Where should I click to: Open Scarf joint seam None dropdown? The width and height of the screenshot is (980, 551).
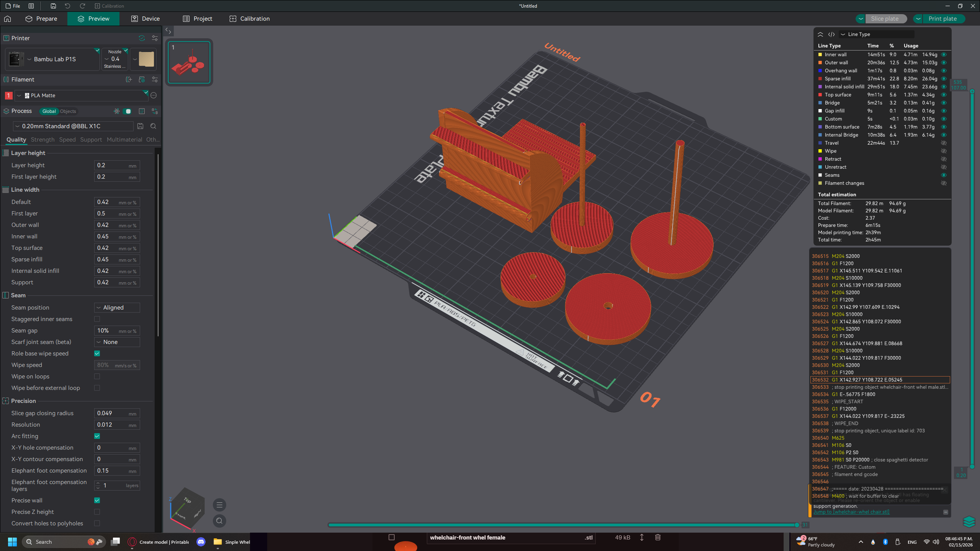pyautogui.click(x=117, y=342)
